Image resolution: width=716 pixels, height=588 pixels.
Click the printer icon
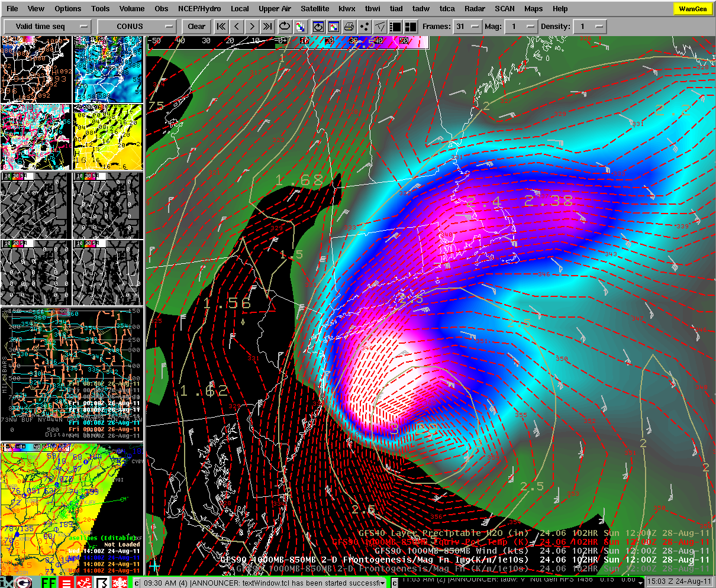click(x=349, y=27)
